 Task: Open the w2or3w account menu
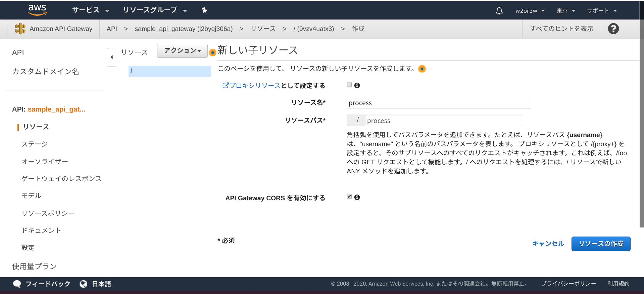point(530,11)
